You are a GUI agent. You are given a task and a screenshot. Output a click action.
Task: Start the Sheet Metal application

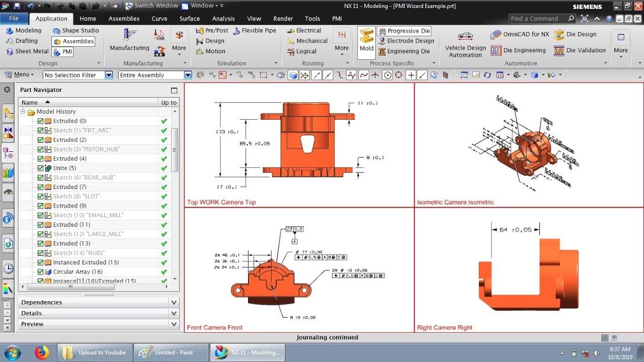(x=27, y=51)
